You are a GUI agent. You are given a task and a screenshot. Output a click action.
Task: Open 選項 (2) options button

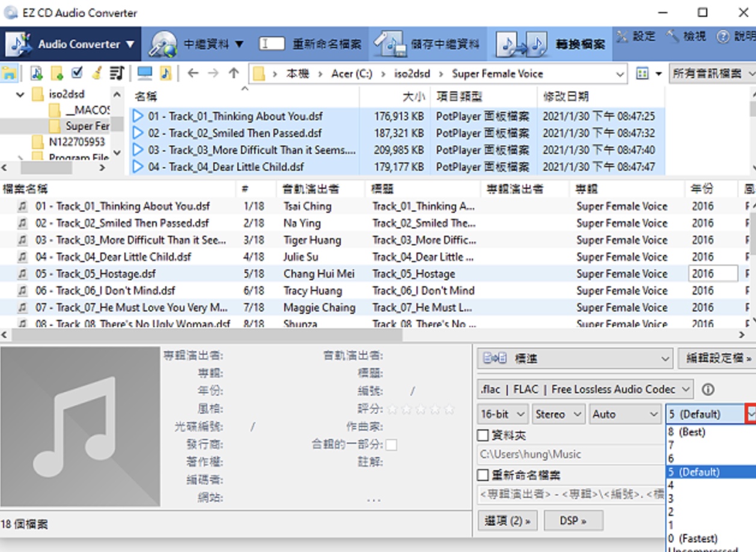coord(508,521)
